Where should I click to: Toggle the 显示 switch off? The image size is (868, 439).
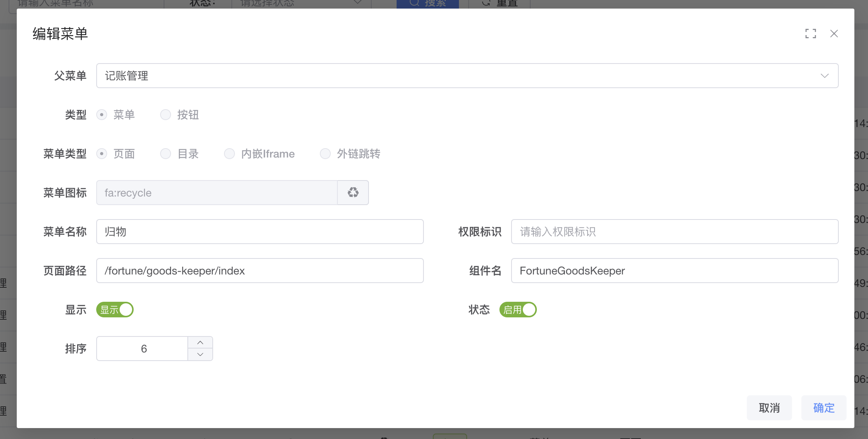(x=115, y=310)
